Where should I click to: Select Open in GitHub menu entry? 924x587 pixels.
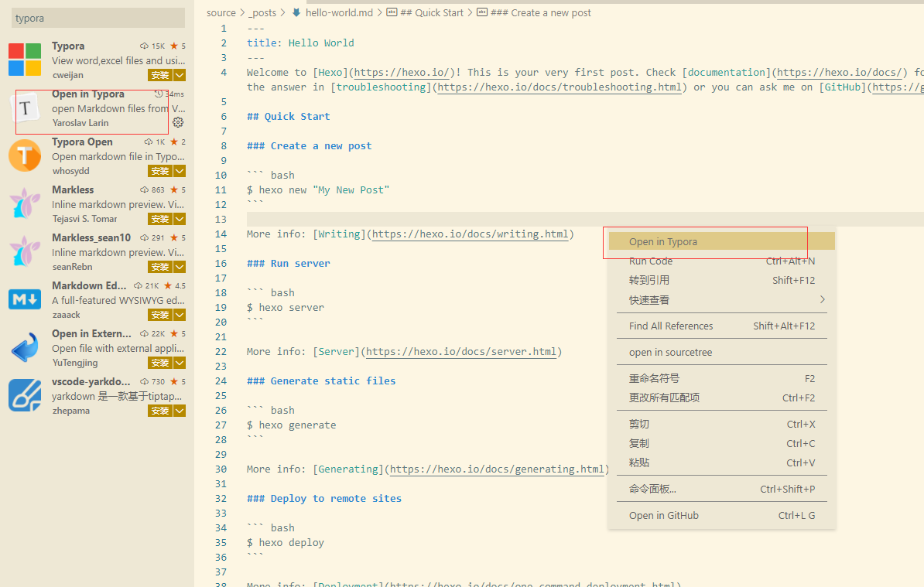point(722,515)
